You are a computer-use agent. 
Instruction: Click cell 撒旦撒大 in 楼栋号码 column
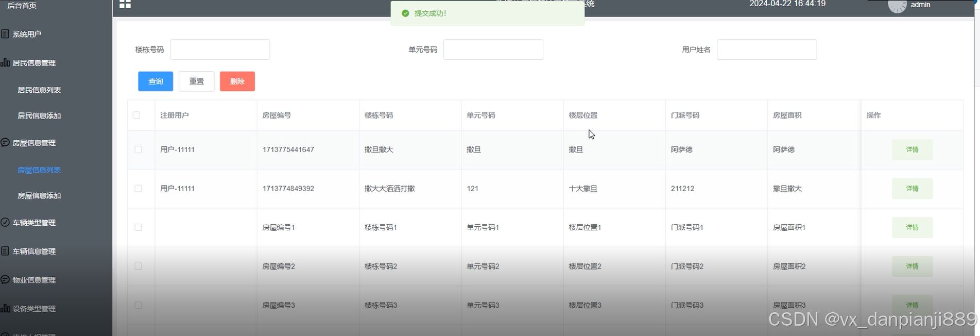379,149
